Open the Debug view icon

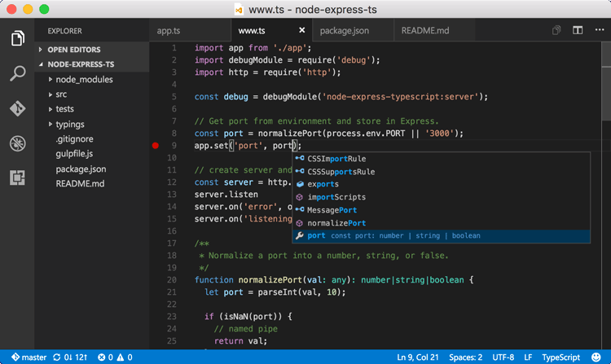(x=18, y=143)
